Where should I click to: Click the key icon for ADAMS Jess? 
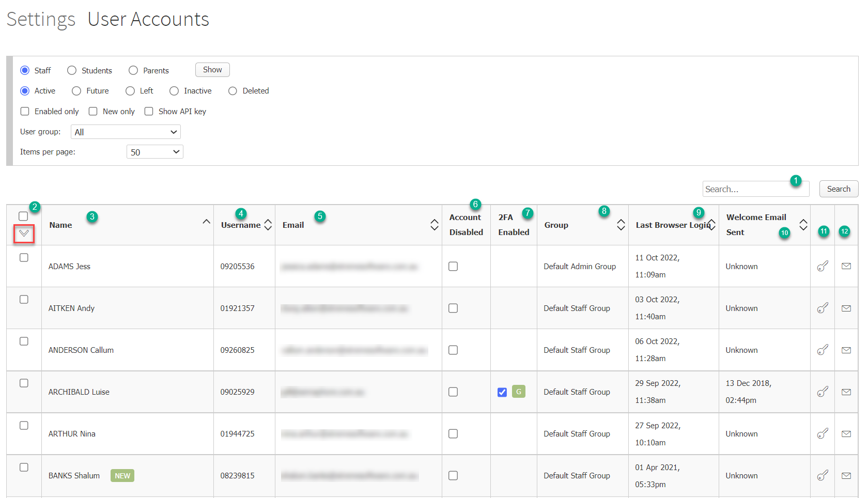click(823, 266)
